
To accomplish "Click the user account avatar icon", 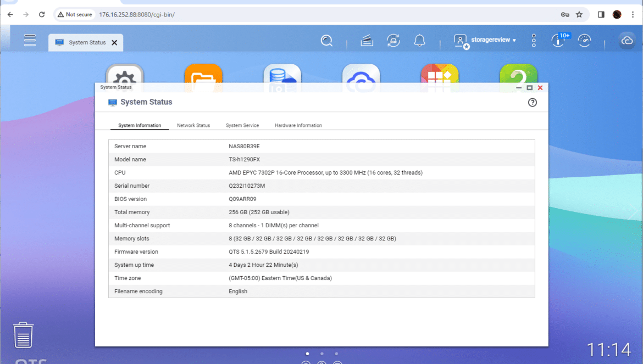I will click(x=461, y=41).
